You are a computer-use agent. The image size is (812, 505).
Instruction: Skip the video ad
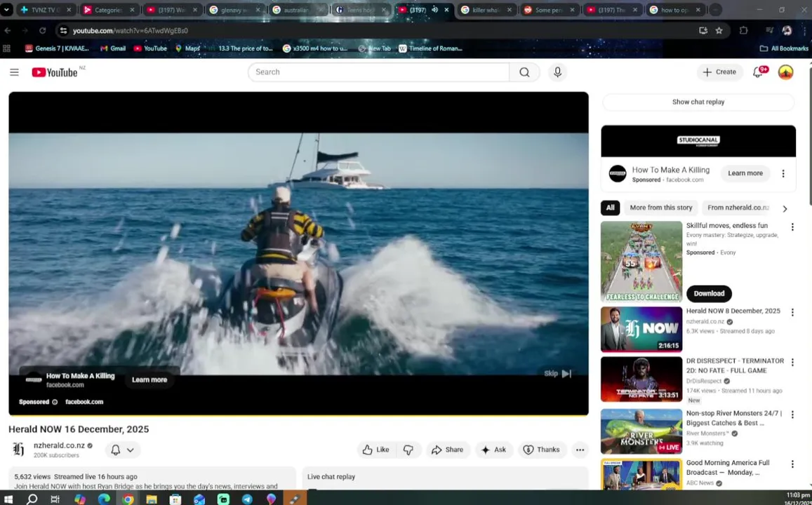[x=558, y=374]
